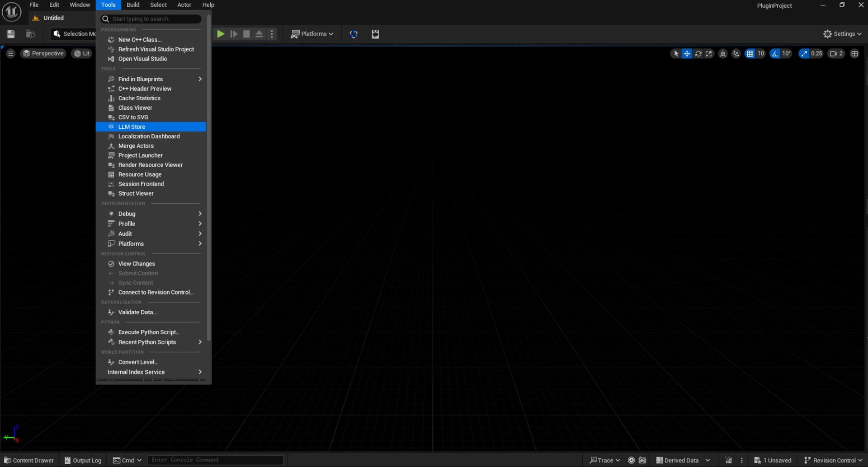Click the green Play button
This screenshot has height=467, width=868.
coord(221,34)
